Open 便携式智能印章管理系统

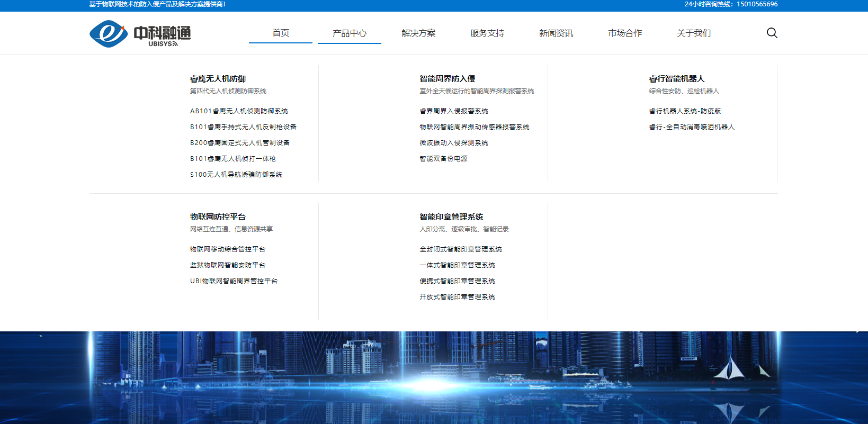coord(457,281)
